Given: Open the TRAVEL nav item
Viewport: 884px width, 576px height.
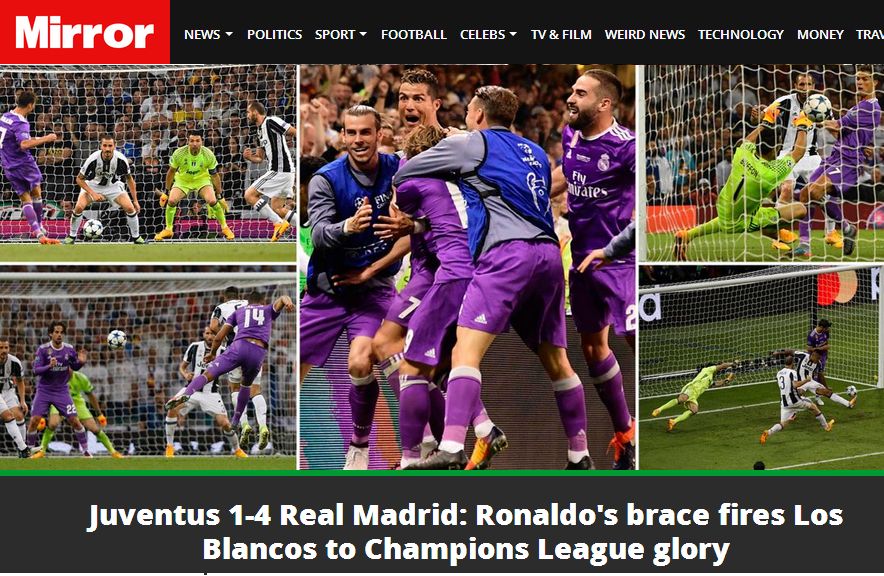Looking at the screenshot, I should (870, 34).
